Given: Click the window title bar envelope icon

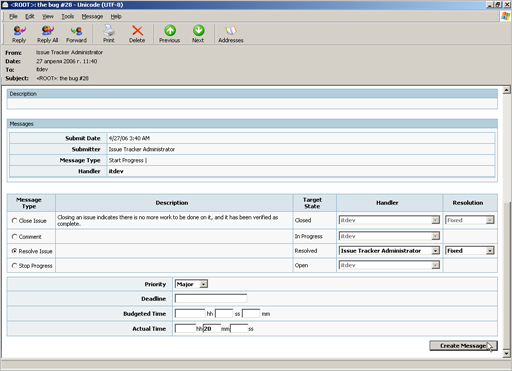Looking at the screenshot, I should [5, 5].
